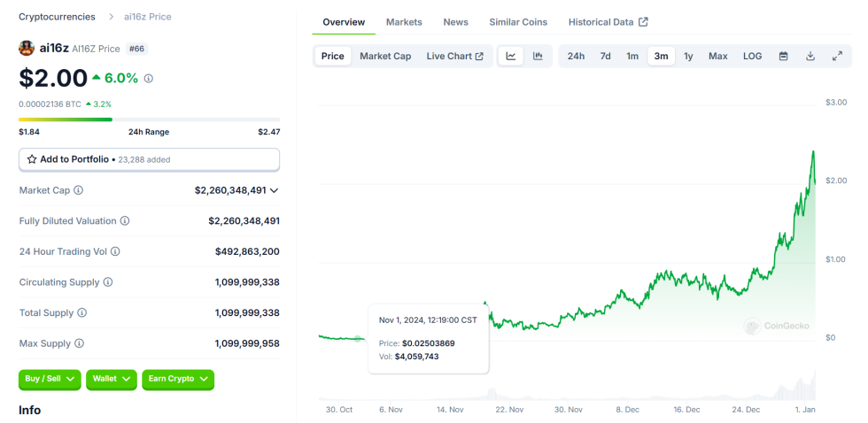Click the hovered Nov 1 chart data point
Viewport: 868px width, 423px height.
click(358, 338)
